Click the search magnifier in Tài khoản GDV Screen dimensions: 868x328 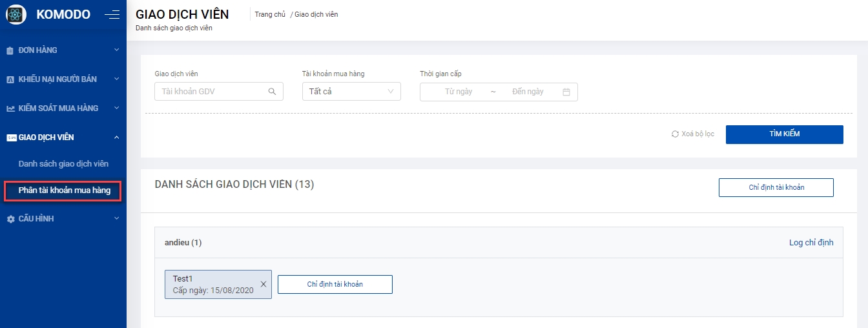click(272, 92)
